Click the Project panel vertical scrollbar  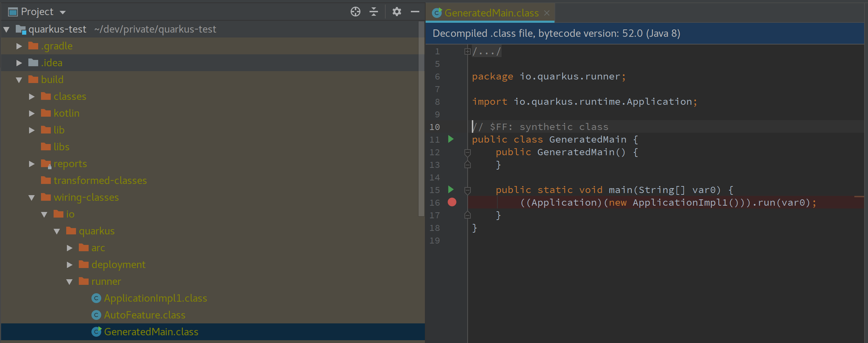tap(421, 119)
